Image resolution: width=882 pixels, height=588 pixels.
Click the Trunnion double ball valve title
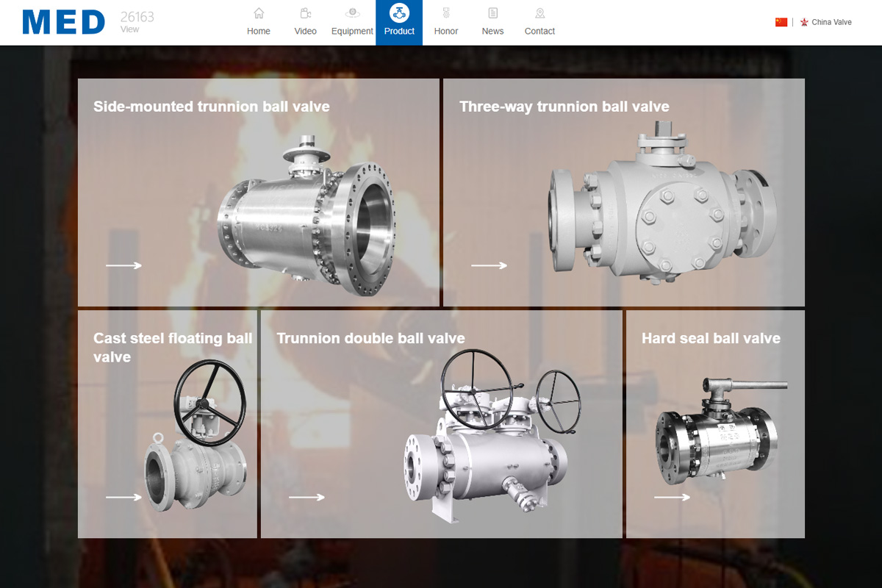370,338
